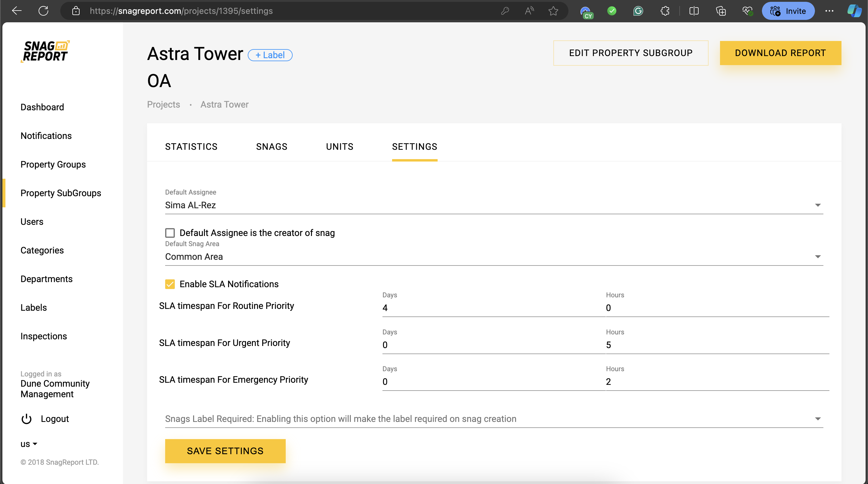Click the read aloud icon
868x484 pixels.
pyautogui.click(x=529, y=11)
